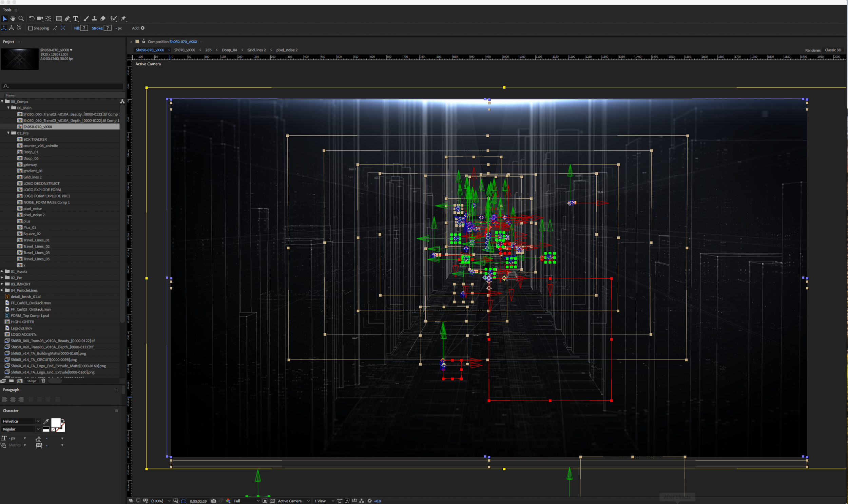Select the Selection arrow tool
Screen dimensions: 848x504
click(x=5, y=19)
